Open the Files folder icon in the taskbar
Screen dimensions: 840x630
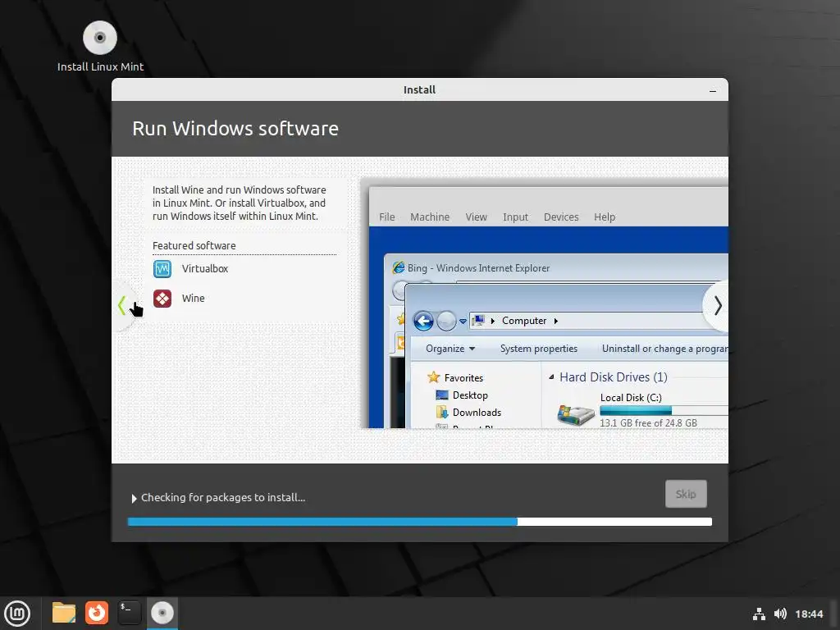64,613
